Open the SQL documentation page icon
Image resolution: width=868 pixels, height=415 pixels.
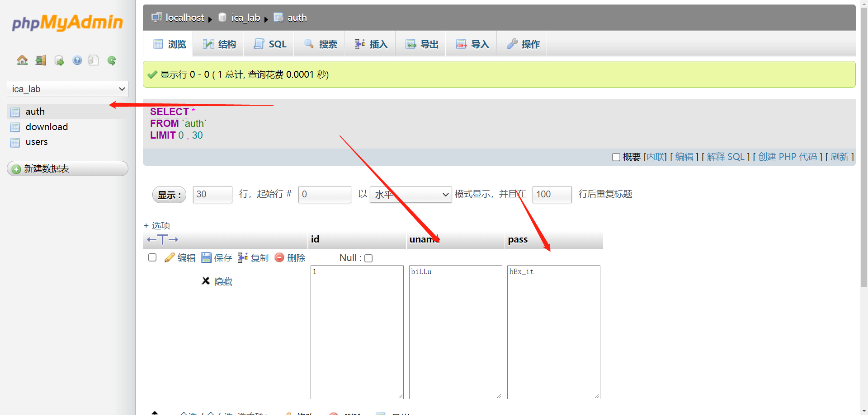[x=93, y=60]
